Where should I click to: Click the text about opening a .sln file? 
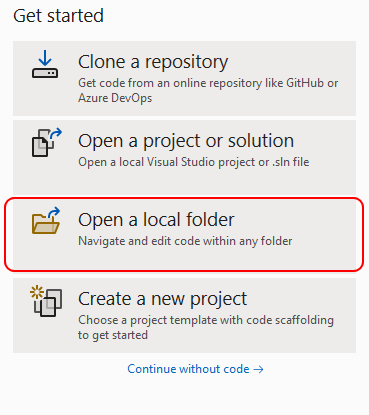(x=194, y=162)
